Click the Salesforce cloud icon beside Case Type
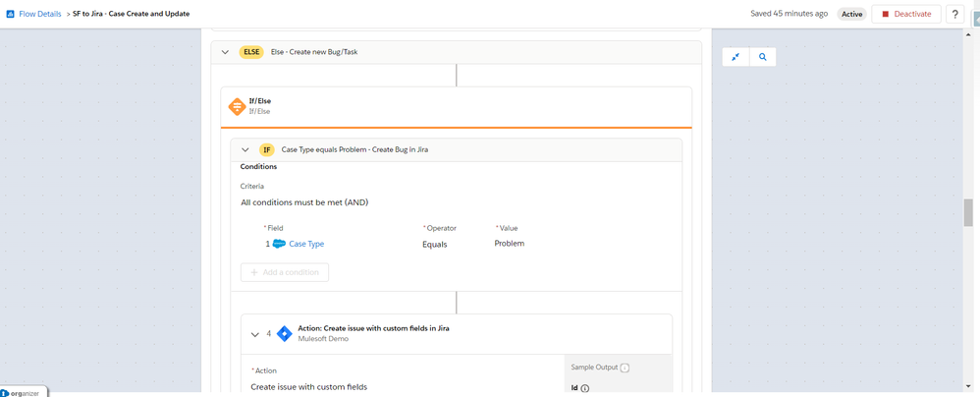The width and height of the screenshot is (980, 397). click(x=279, y=244)
